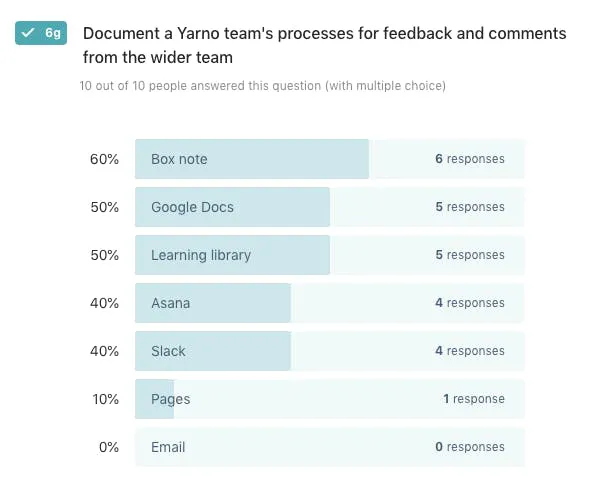Click 4 responses beside Asana
The height and width of the screenshot is (479, 601).
tap(470, 303)
